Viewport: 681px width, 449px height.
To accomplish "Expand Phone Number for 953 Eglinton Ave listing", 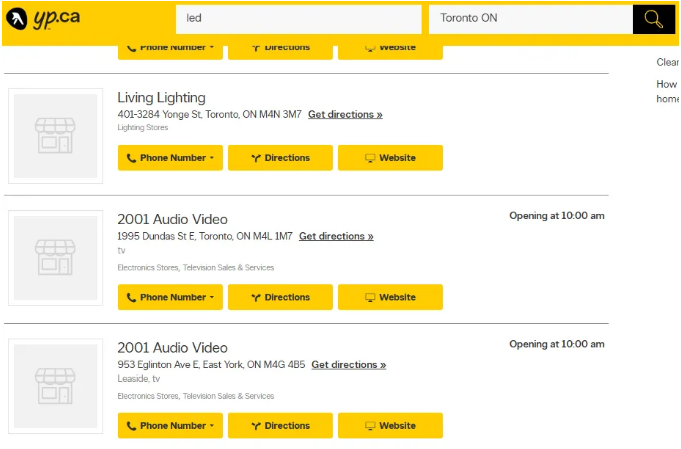I will (x=170, y=425).
